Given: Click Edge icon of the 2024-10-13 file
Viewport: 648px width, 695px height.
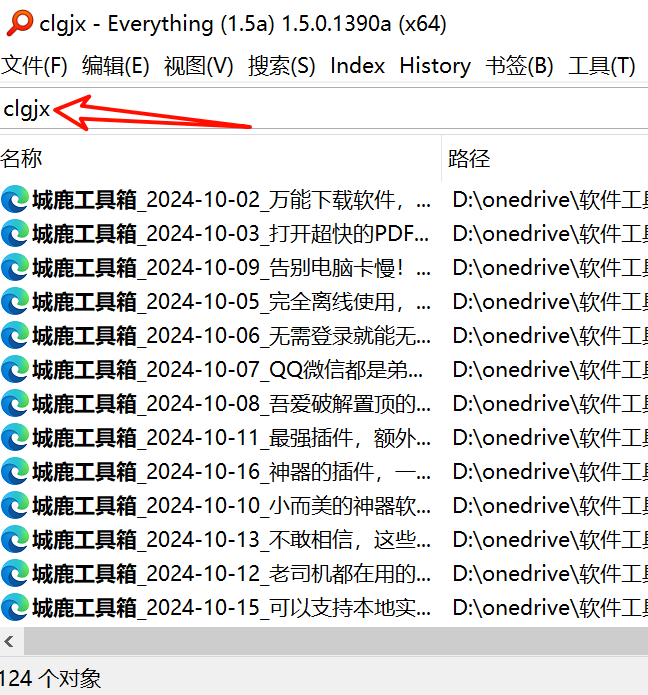Looking at the screenshot, I should click(x=16, y=540).
